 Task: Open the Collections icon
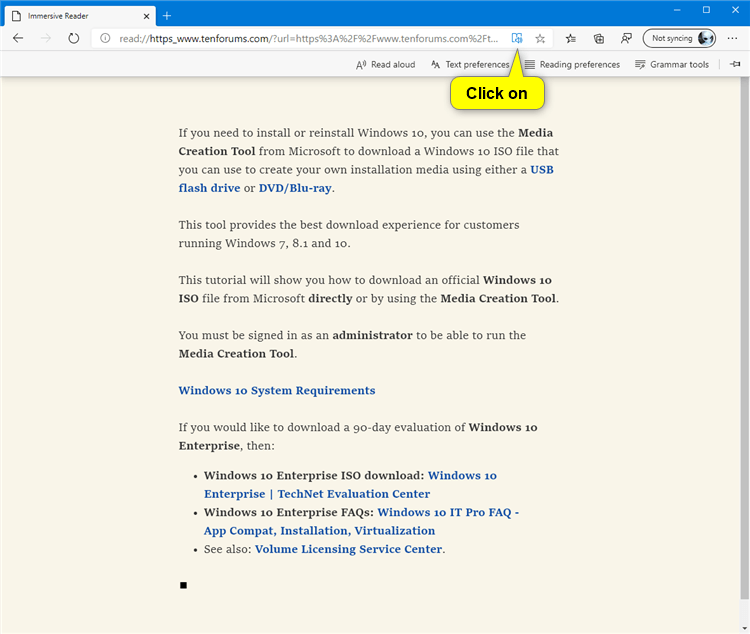(598, 38)
